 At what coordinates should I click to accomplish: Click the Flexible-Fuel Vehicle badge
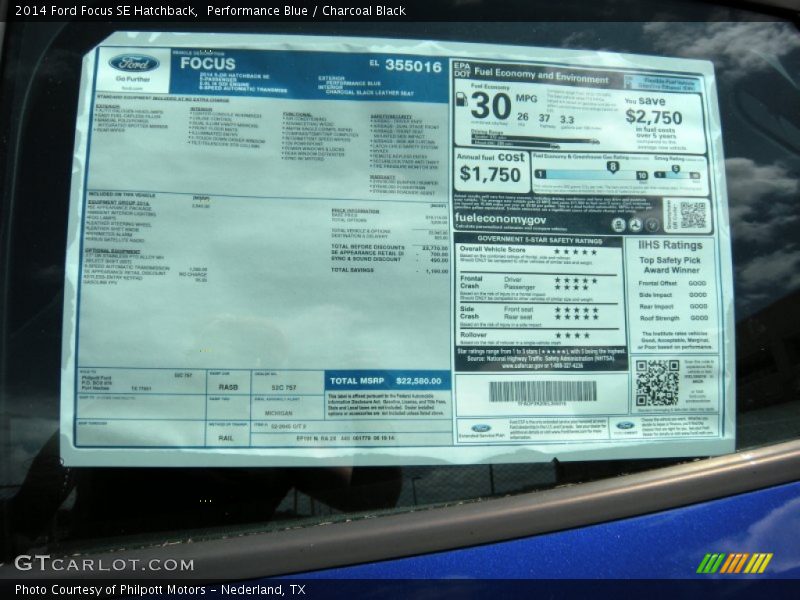click(x=661, y=84)
